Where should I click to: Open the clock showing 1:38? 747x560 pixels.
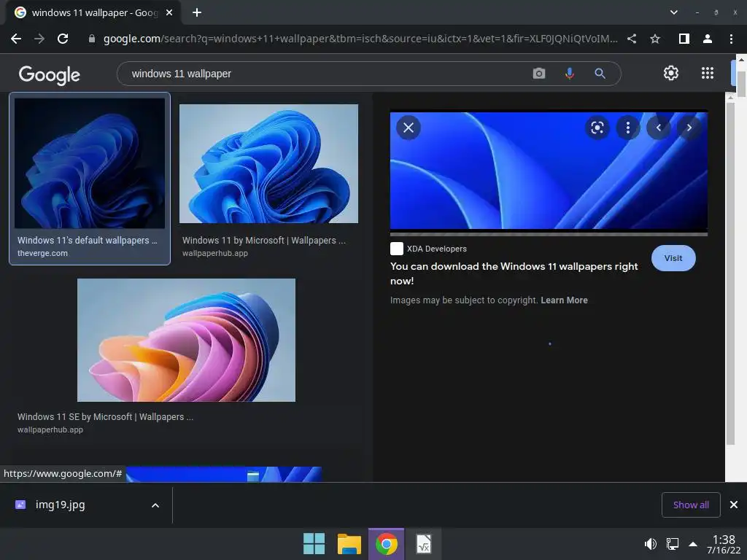click(x=724, y=544)
